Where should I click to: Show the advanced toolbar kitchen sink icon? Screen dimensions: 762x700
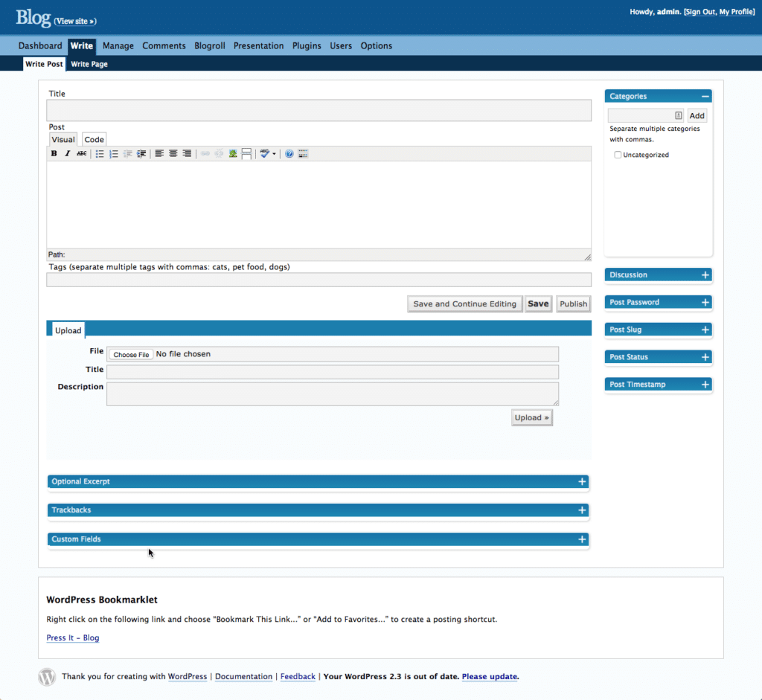(x=304, y=153)
